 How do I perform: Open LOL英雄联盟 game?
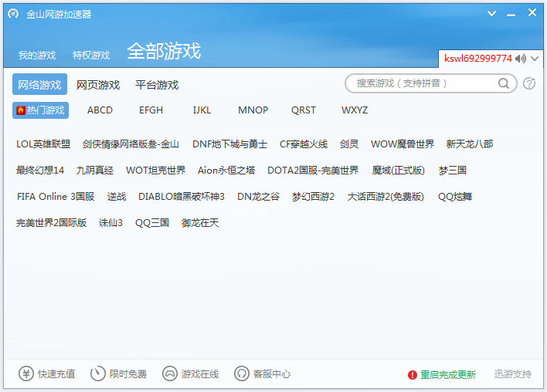43,144
